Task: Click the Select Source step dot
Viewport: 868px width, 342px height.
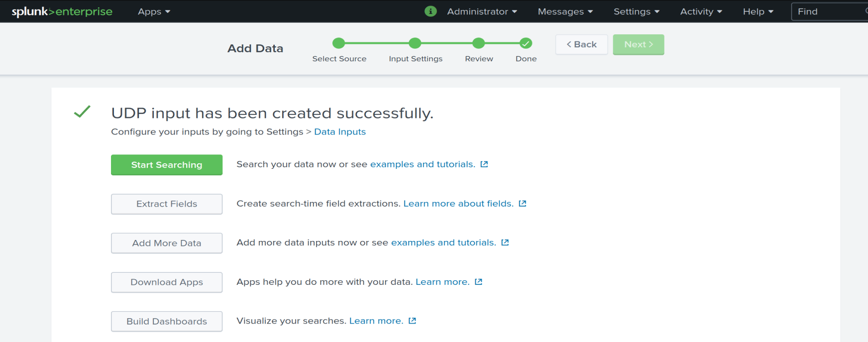Action: pyautogui.click(x=339, y=43)
